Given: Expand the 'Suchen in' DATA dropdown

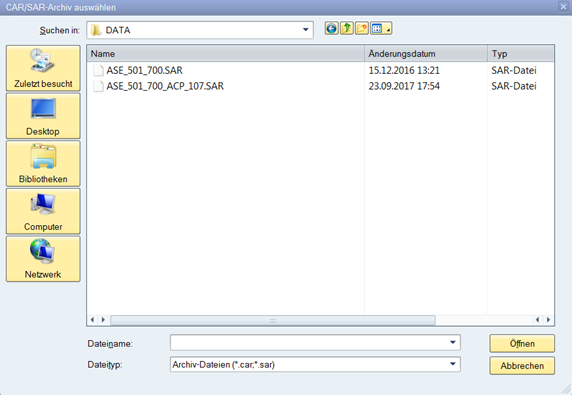Looking at the screenshot, I should coord(306,30).
